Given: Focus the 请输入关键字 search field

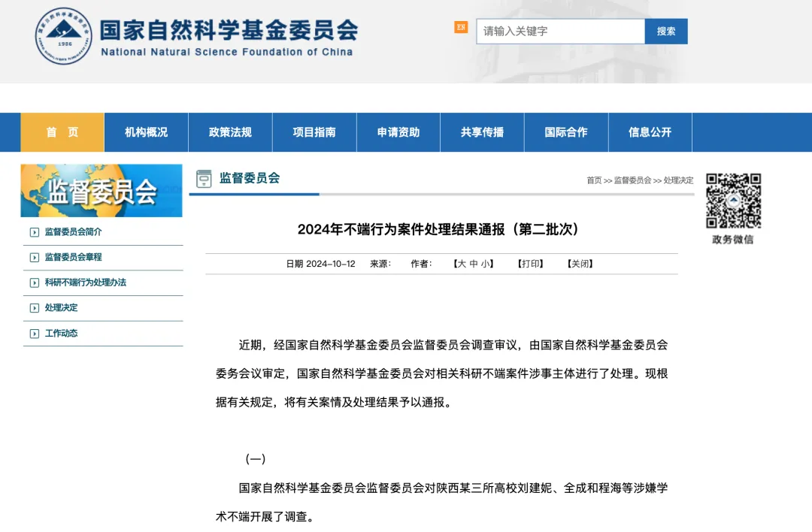Looking at the screenshot, I should pos(560,32).
